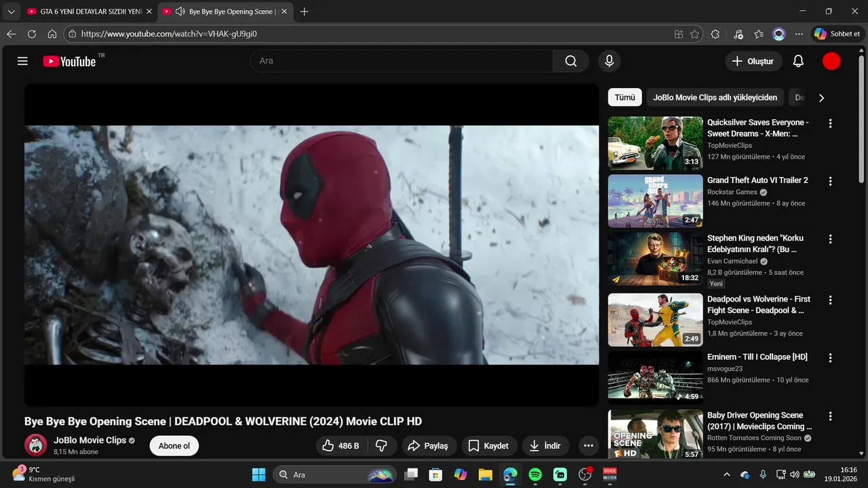Image resolution: width=868 pixels, height=488 pixels.
Task: Click the YouTube search magnifier button
Action: (571, 61)
